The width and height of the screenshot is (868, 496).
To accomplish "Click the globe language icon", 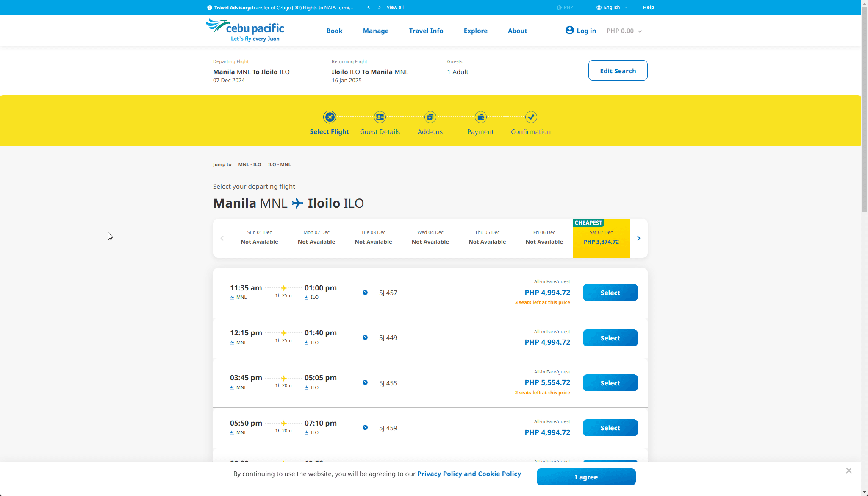I will click(599, 8).
